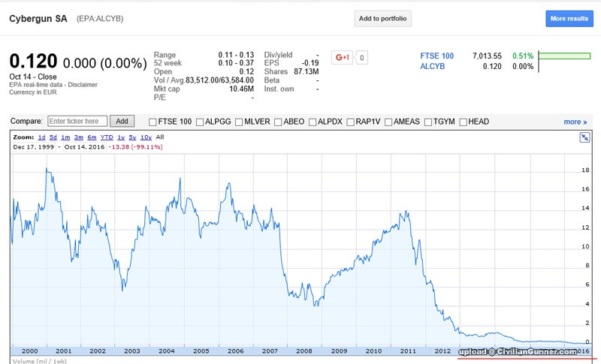
Task: Expand more comparison tickers with 'more »'
Action: pos(575,122)
